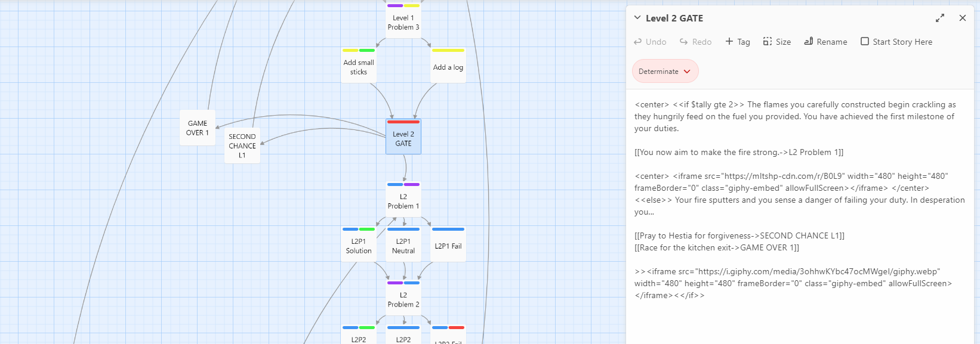The image size is (980, 344).
Task: Select the Add a log passage
Action: [448, 66]
